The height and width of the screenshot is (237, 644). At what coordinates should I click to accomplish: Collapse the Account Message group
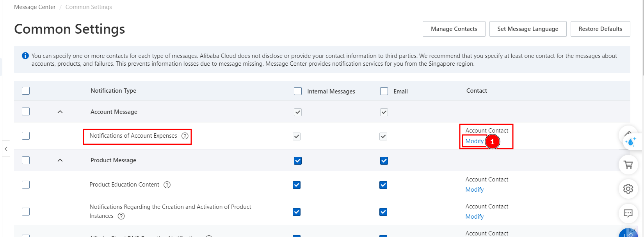pos(60,112)
